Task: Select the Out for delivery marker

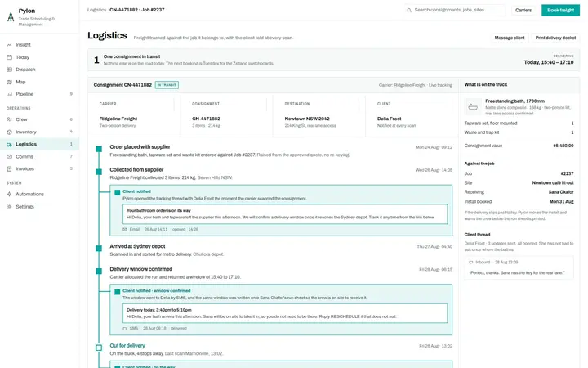Action: tap(99, 348)
